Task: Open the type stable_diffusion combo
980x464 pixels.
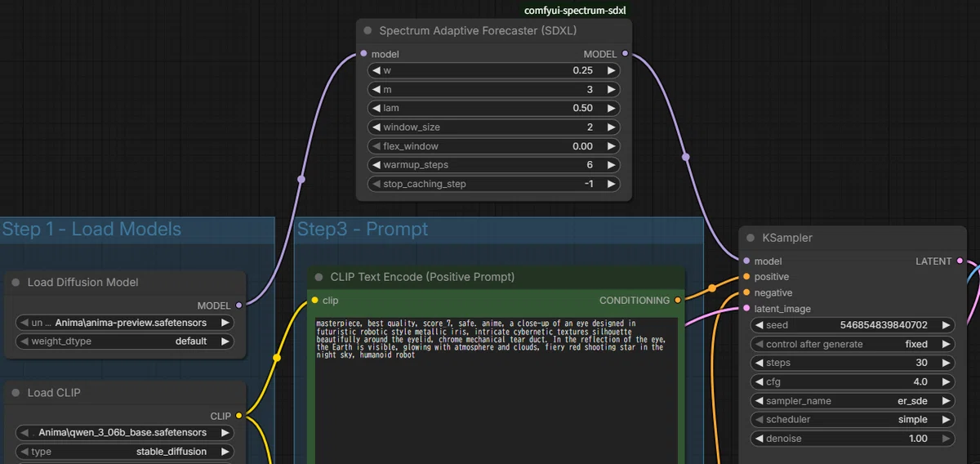Action: pyautogui.click(x=124, y=452)
